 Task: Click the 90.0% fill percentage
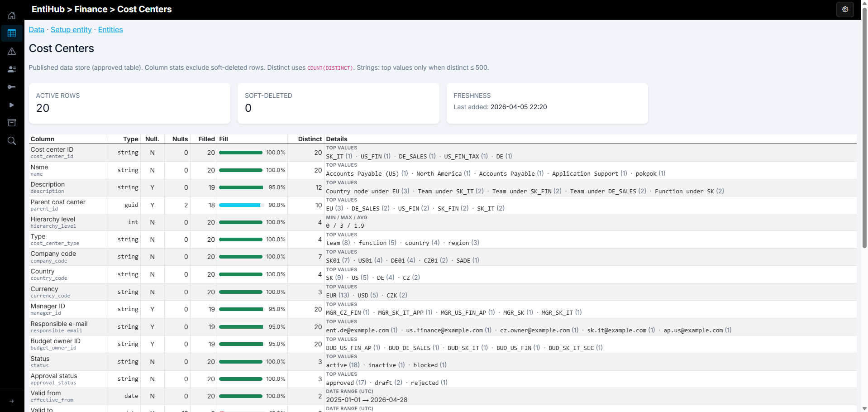[x=277, y=205]
